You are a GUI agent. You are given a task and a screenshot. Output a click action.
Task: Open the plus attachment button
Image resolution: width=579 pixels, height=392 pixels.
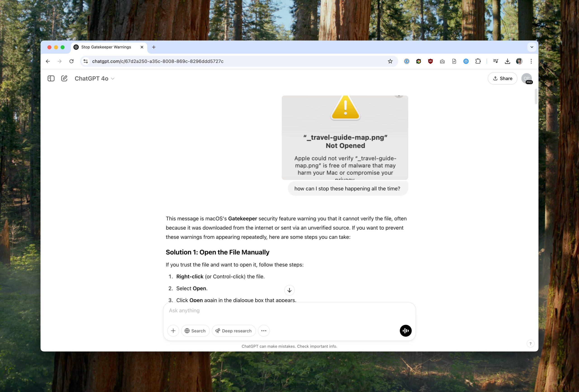point(173,331)
